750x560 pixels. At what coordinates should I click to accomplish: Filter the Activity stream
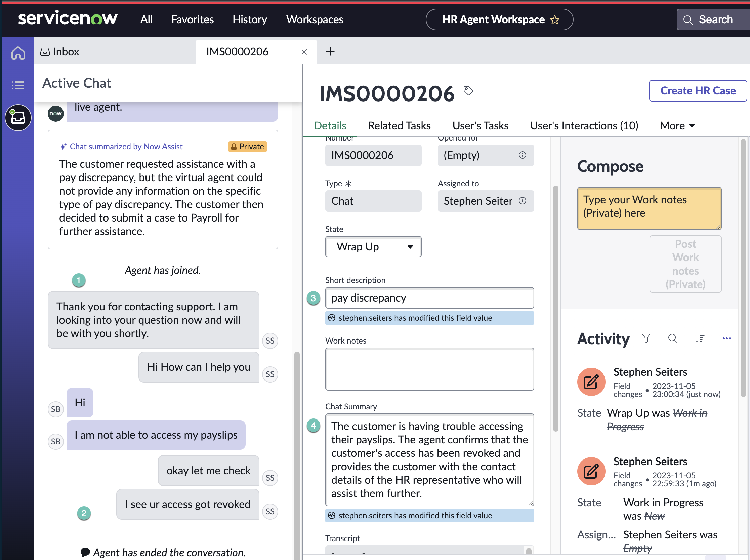click(x=646, y=338)
